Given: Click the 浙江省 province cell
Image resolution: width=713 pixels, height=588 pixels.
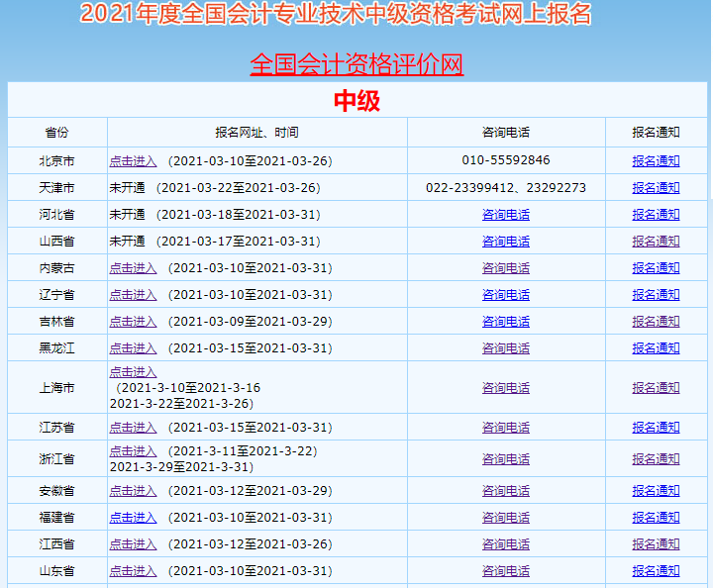Looking at the screenshot, I should pyautogui.click(x=56, y=459).
